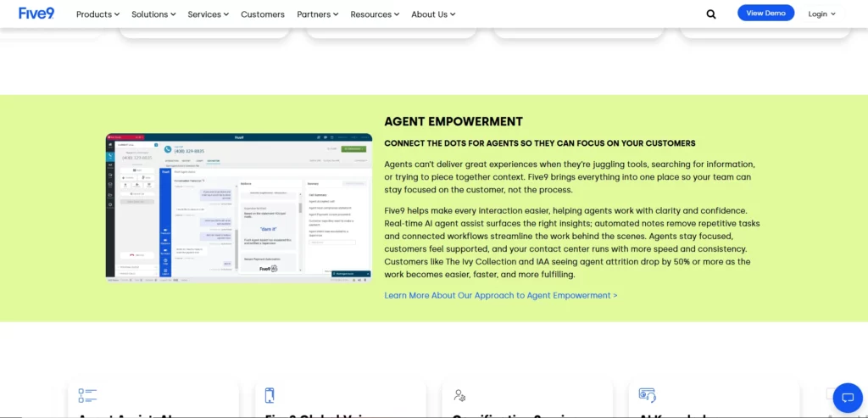
Task: Click the headset knowledge card icon
Action: pyautogui.click(x=647, y=395)
